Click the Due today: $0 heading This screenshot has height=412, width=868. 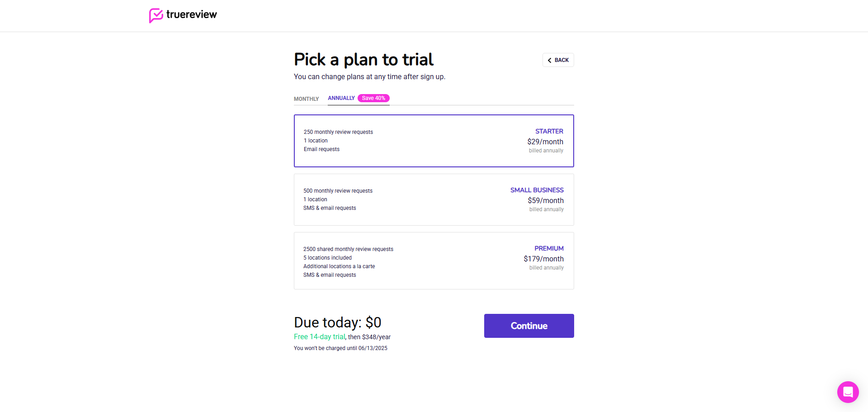337,322
